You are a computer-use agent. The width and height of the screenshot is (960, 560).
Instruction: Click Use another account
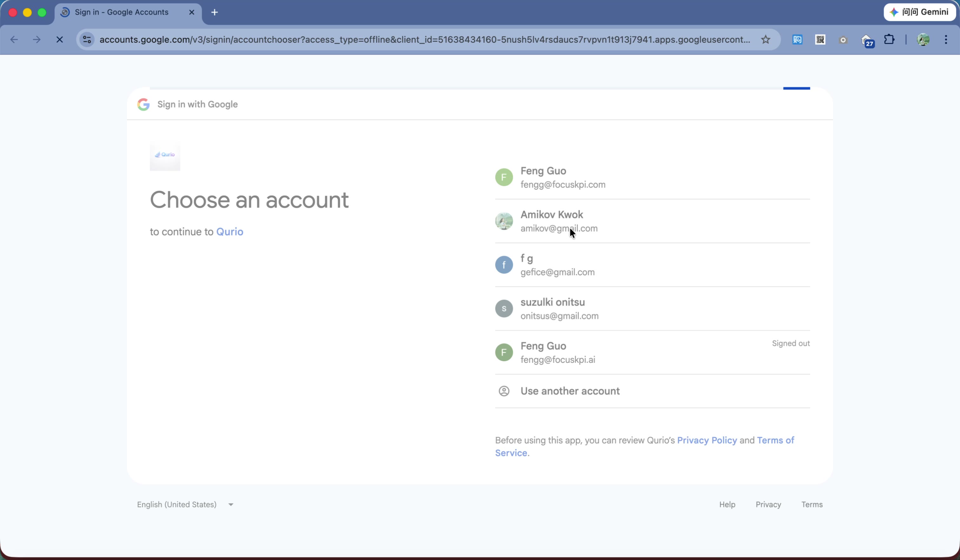click(570, 390)
